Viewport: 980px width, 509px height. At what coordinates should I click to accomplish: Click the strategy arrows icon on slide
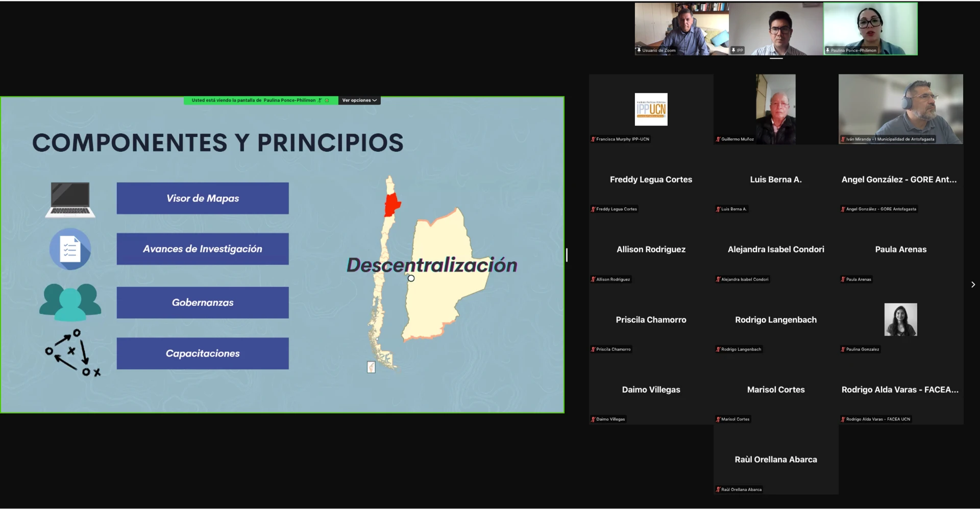[x=73, y=353]
